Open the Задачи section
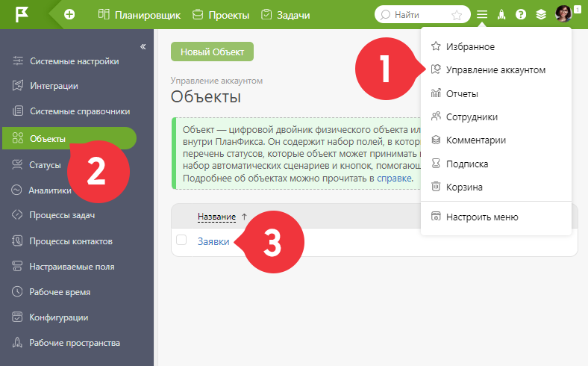 (x=285, y=15)
